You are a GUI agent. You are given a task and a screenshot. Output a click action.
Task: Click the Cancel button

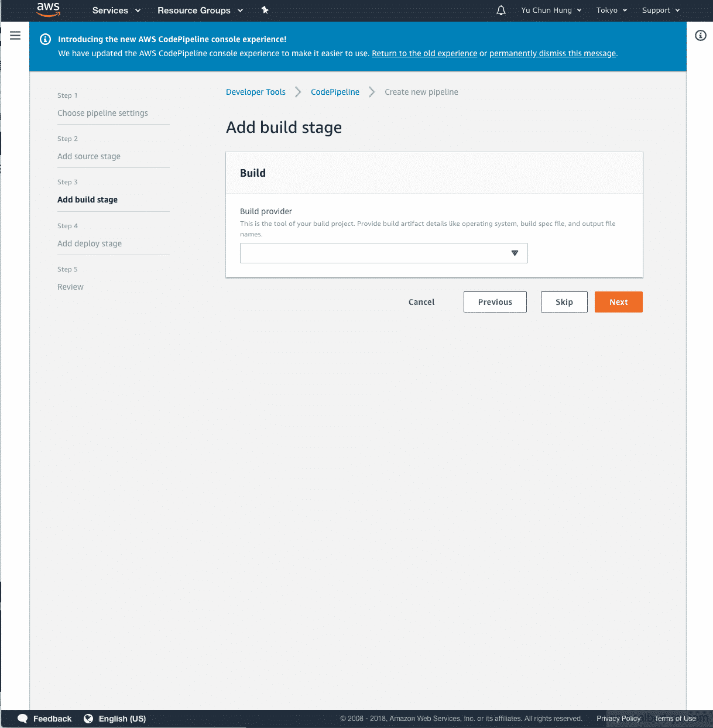[421, 302]
